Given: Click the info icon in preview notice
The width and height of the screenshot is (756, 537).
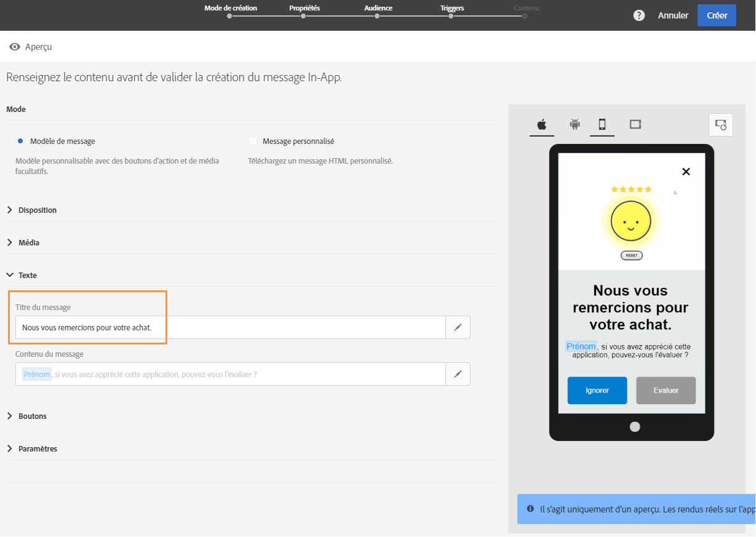Looking at the screenshot, I should (530, 509).
